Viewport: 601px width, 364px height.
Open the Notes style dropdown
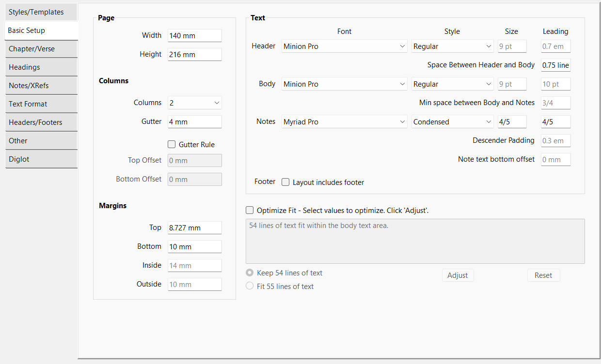click(x=452, y=122)
